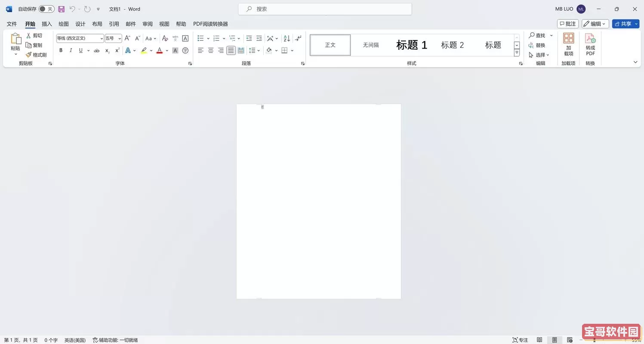
Task: Apply bold formatting to text
Action: point(61,50)
